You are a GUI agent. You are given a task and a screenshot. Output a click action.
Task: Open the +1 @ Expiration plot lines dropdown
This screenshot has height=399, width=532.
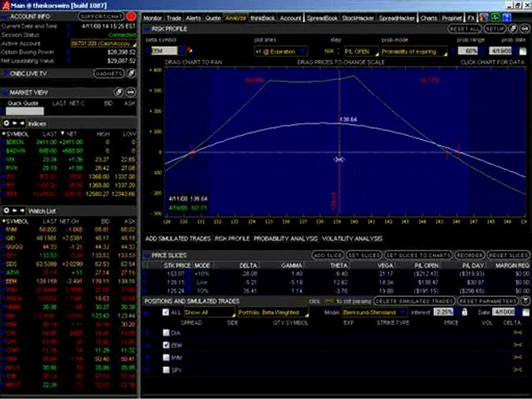(x=281, y=52)
